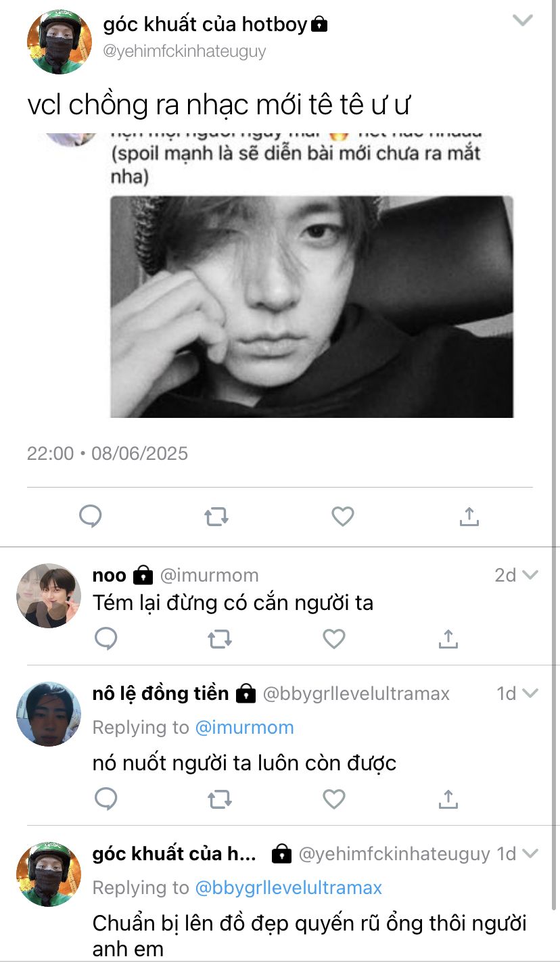
Task: Open the @imurmom mention link
Action: coord(244,728)
